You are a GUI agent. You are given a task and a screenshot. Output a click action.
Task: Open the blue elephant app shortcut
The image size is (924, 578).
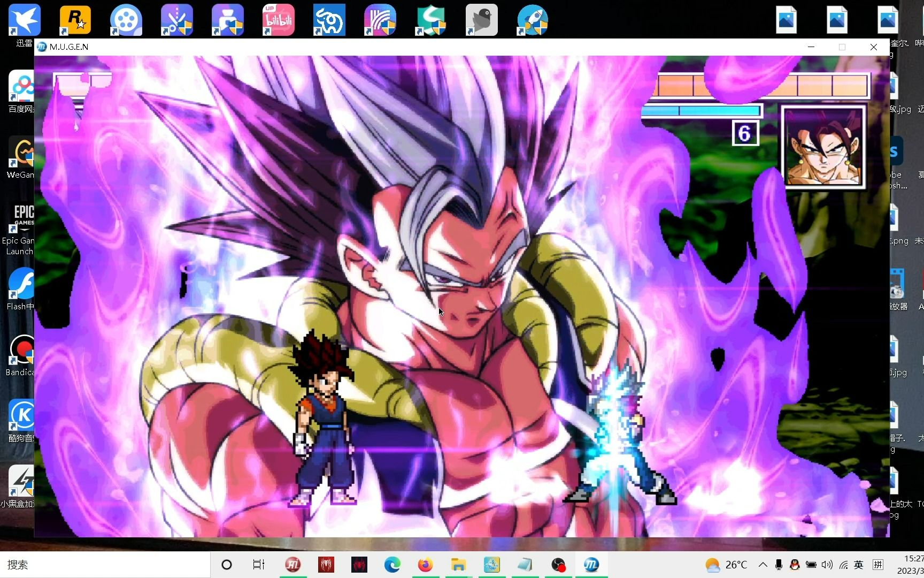[x=329, y=20]
